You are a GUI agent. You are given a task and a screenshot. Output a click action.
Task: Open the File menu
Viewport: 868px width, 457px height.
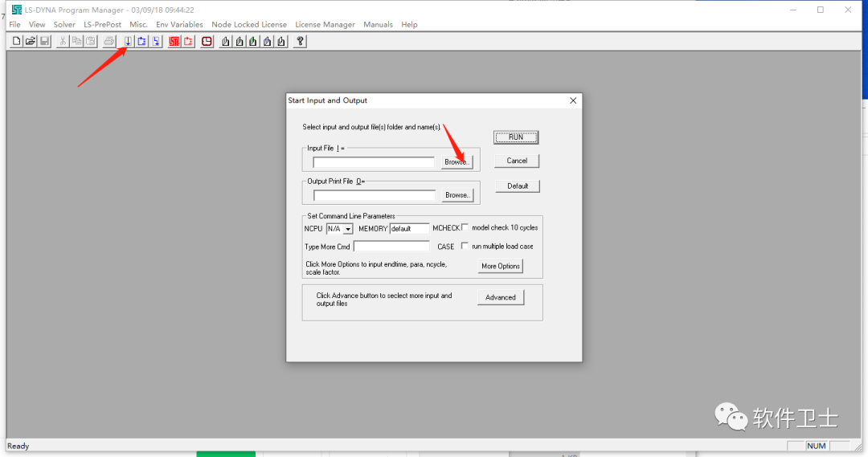[x=15, y=24]
